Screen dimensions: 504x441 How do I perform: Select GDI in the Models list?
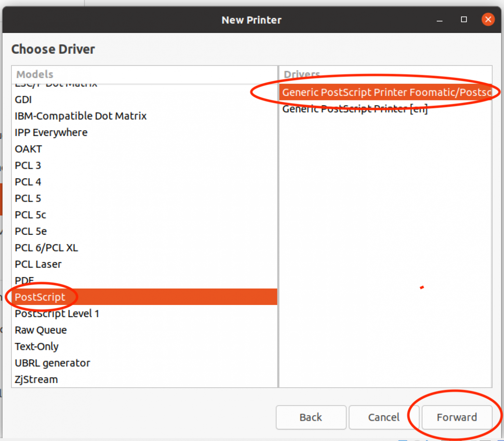click(24, 100)
